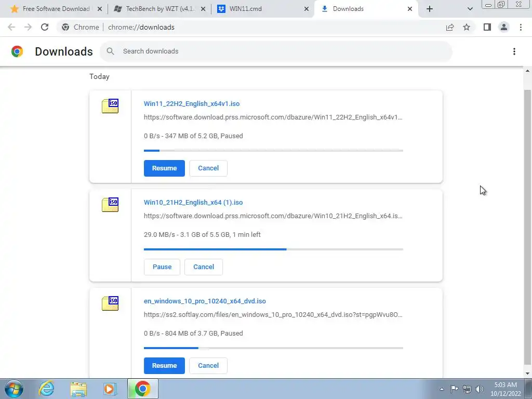This screenshot has height=399, width=532.
Task: Click the softlay.com source URL
Action: coord(273,315)
